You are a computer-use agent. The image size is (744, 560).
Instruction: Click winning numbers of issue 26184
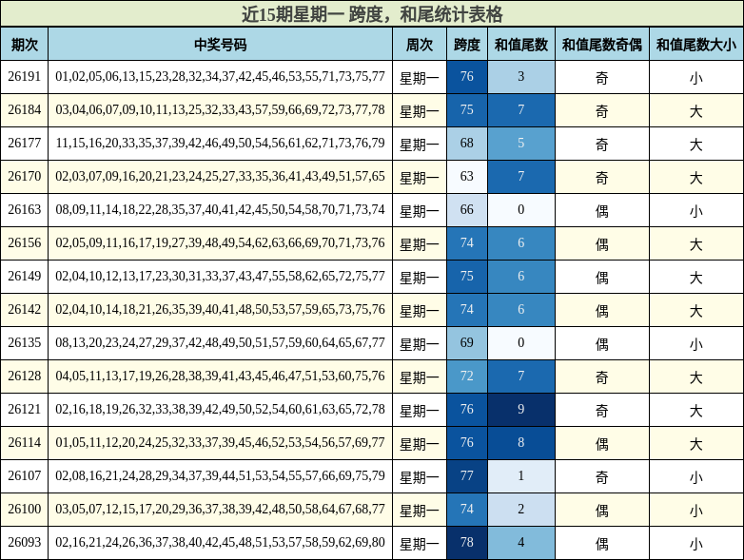[220, 110]
